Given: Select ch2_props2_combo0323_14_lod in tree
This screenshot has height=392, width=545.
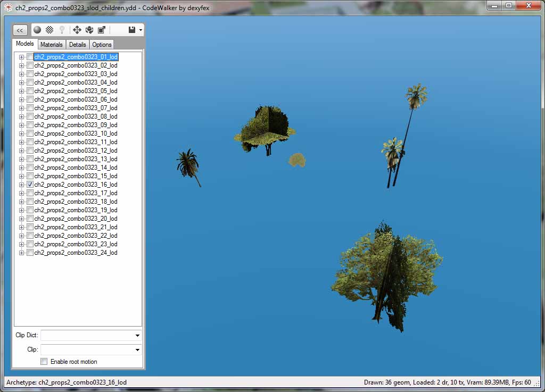Looking at the screenshot, I should click(76, 168).
